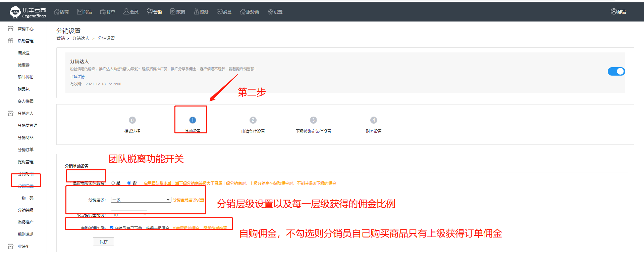Collapse the 业绩奖 sidebar group
This screenshot has width=644, height=254.
click(x=23, y=247)
